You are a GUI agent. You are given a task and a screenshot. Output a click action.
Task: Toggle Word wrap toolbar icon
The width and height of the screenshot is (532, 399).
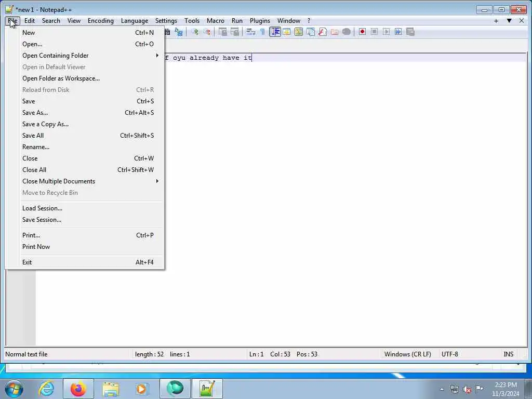250,32
